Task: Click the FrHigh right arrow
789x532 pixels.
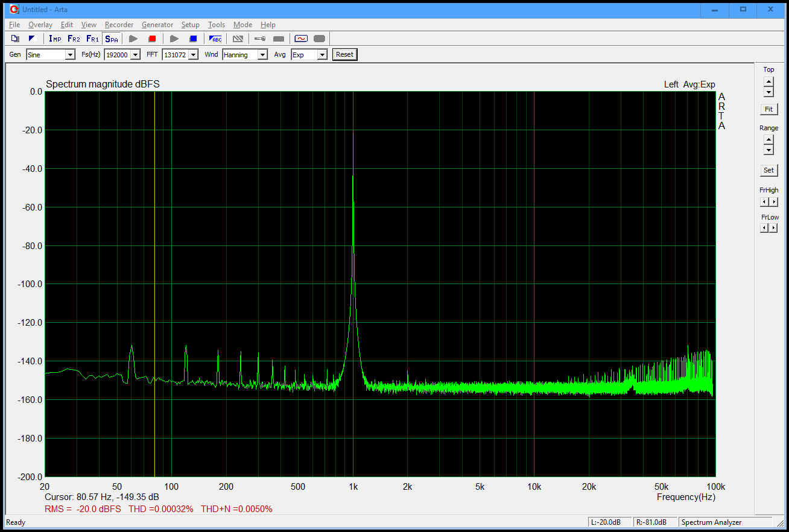Action: coord(773,202)
